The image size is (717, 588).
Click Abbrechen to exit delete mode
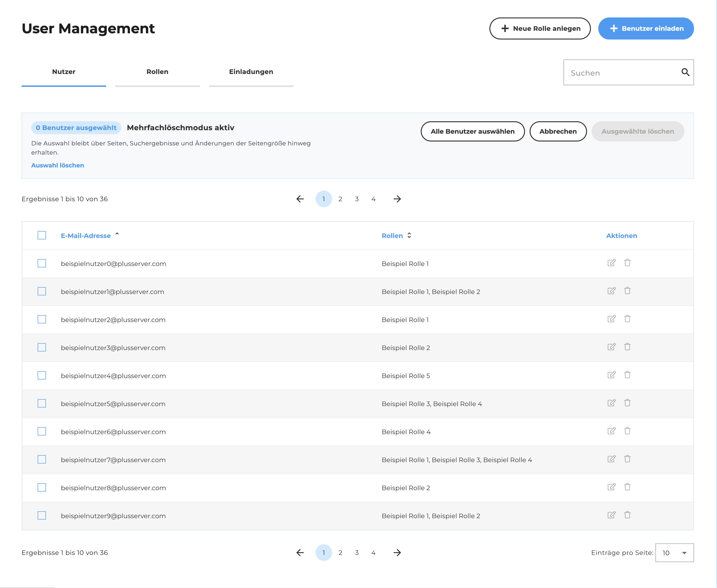click(558, 131)
